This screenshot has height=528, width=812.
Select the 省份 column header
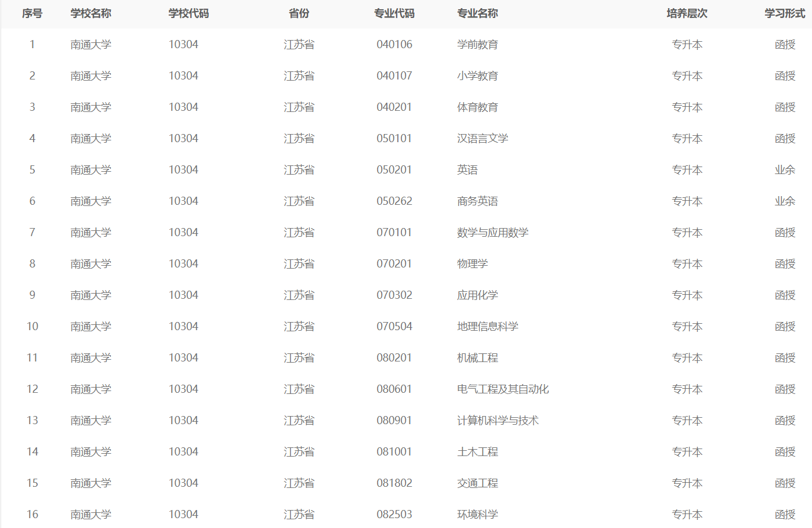[x=299, y=13]
